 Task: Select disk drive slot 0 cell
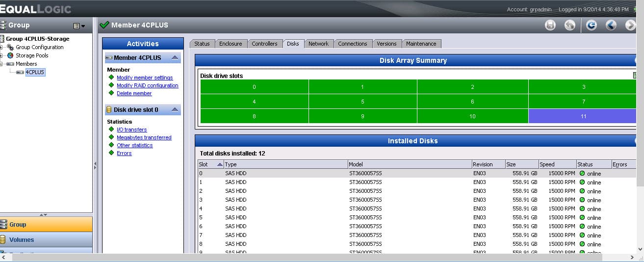(255, 87)
